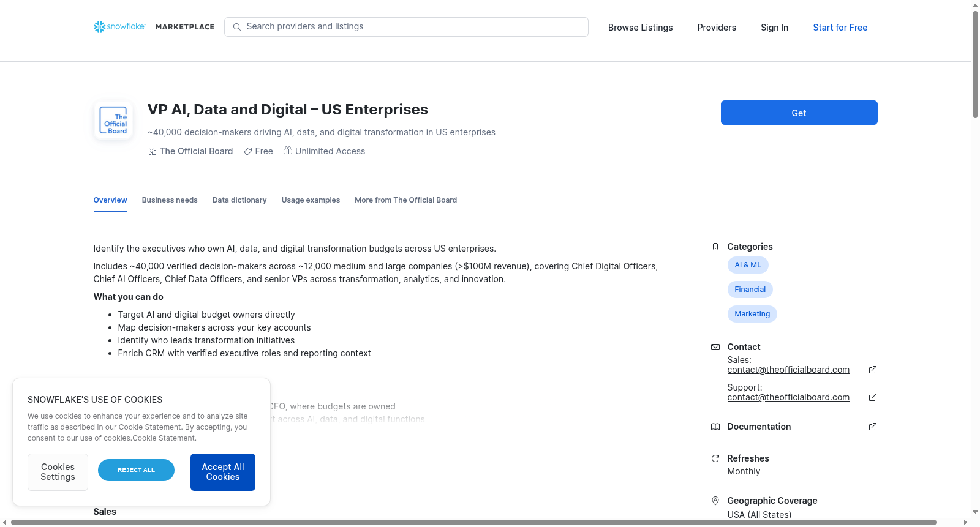Click the Categories bookmark icon

pyautogui.click(x=715, y=247)
